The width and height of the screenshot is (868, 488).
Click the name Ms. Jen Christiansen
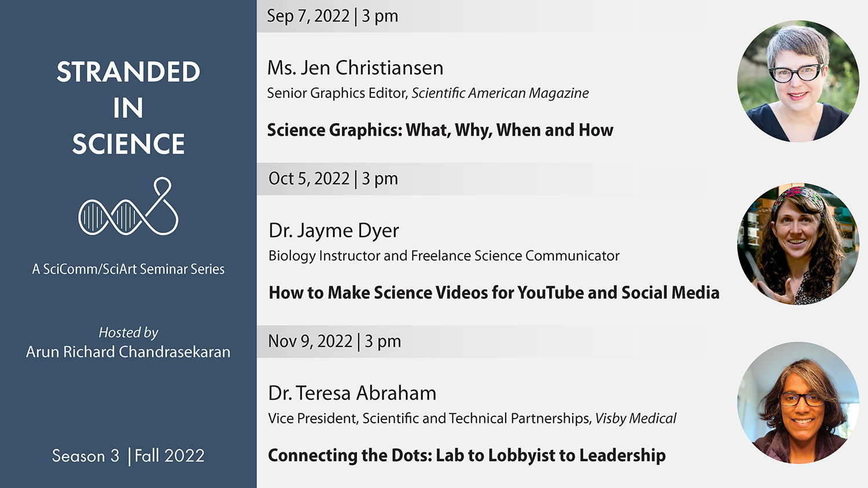pyautogui.click(x=355, y=68)
